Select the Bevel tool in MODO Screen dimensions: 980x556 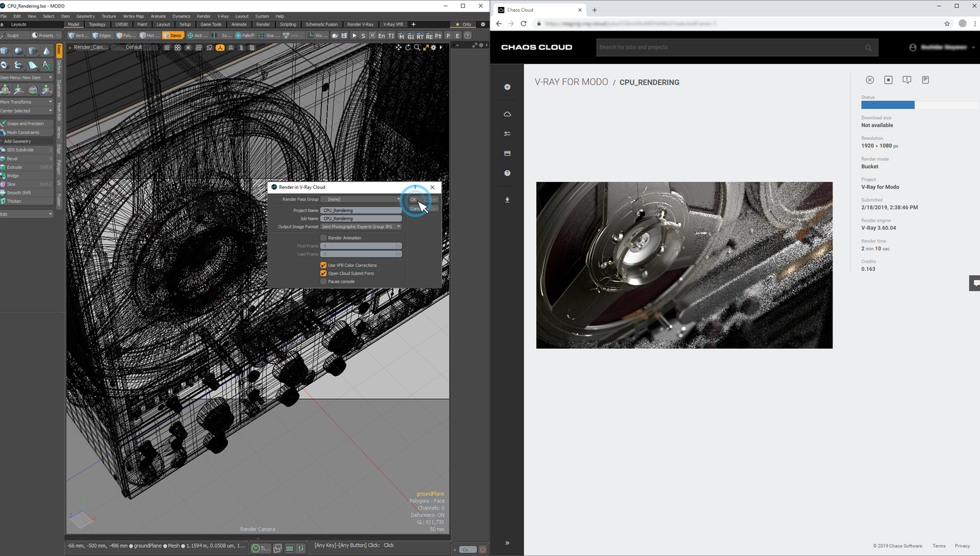tap(13, 158)
